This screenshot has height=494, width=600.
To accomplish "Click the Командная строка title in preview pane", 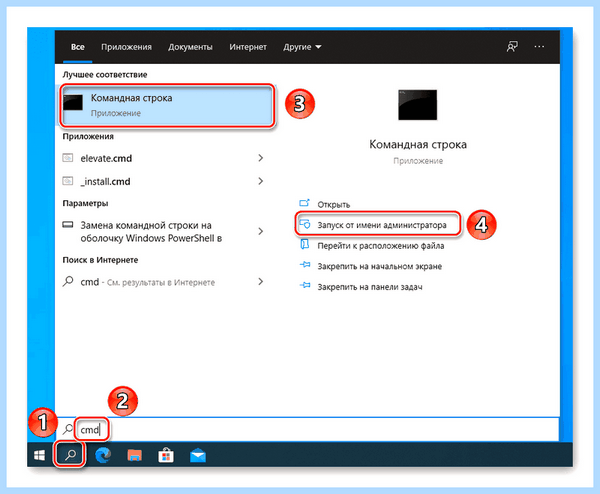I will 418,145.
